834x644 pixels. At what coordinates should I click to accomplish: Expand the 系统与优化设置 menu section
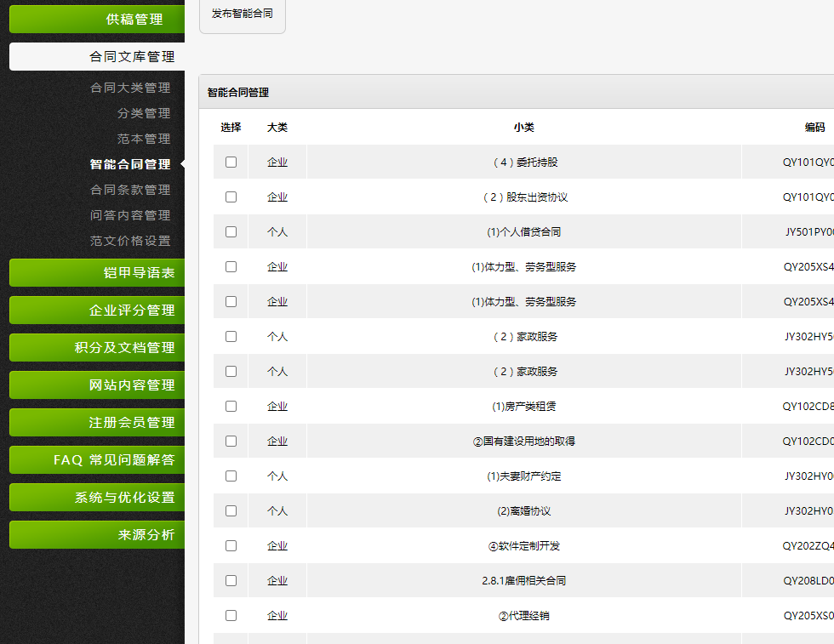tap(97, 498)
